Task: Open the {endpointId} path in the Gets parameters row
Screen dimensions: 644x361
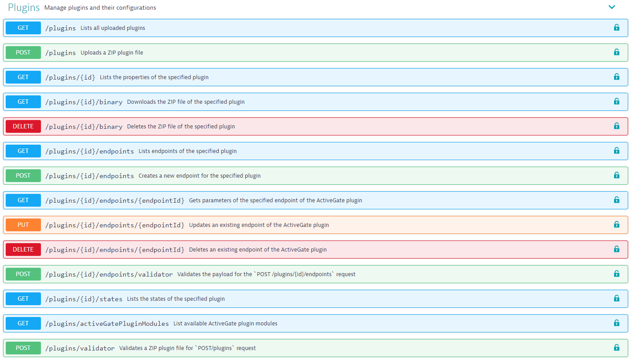Action: [x=115, y=201]
